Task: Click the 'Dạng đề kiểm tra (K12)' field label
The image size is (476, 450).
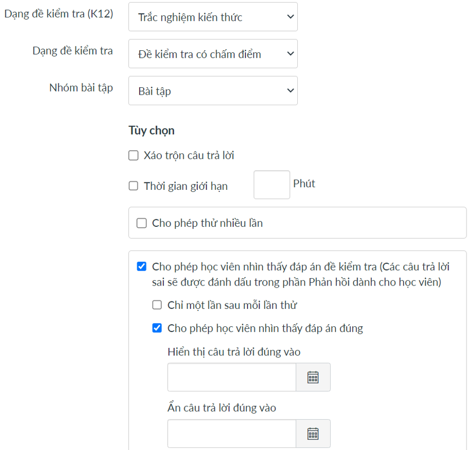Action: 59,14
